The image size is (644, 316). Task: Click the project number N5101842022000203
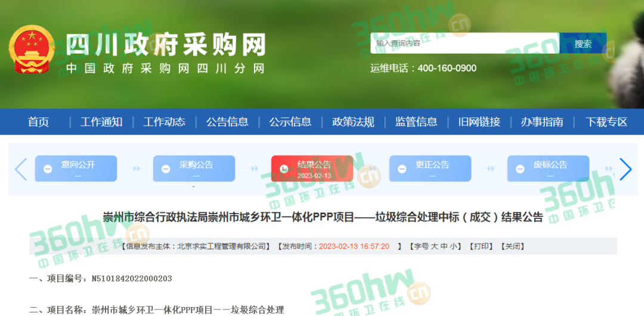pyautogui.click(x=131, y=279)
